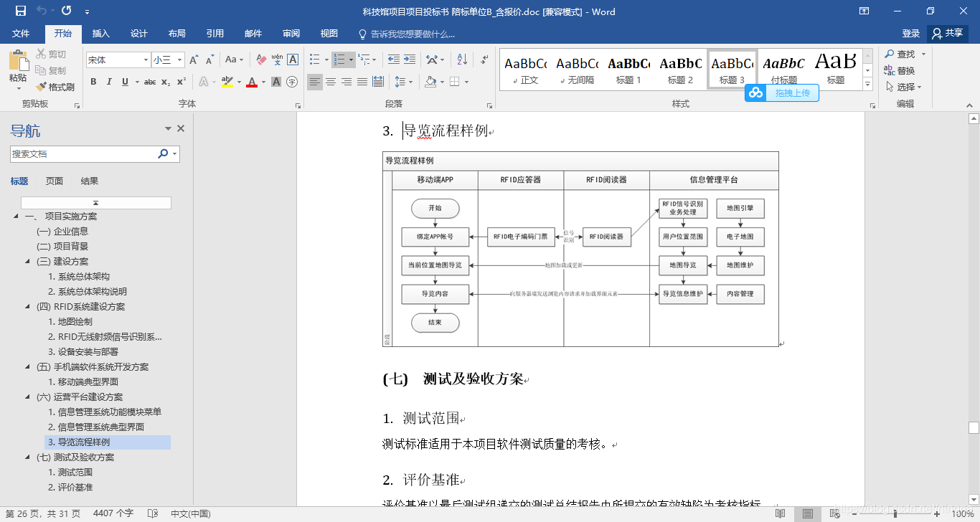Switch to read mode view in status bar
980x522 pixels.
pos(780,514)
